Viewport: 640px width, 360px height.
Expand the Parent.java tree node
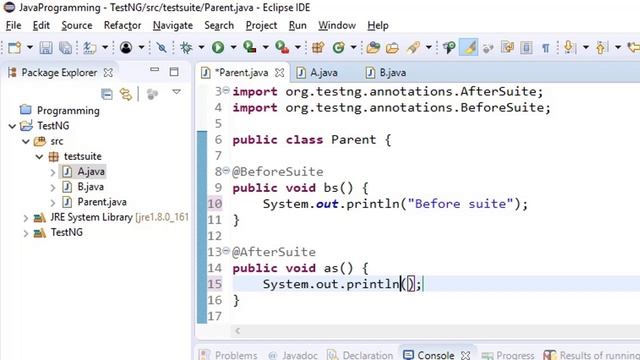click(x=53, y=202)
